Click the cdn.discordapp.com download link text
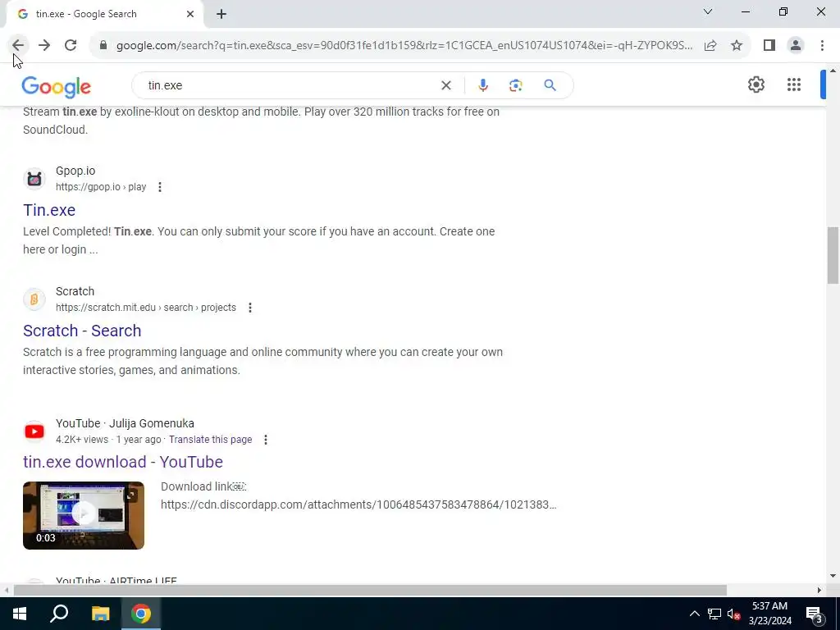Image resolution: width=840 pixels, height=630 pixels. 358,504
